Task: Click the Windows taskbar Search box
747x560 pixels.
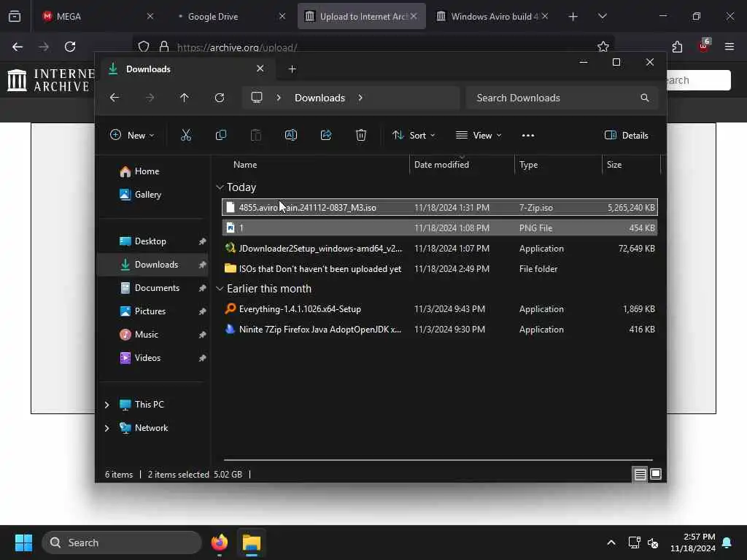Action: pyautogui.click(x=122, y=542)
